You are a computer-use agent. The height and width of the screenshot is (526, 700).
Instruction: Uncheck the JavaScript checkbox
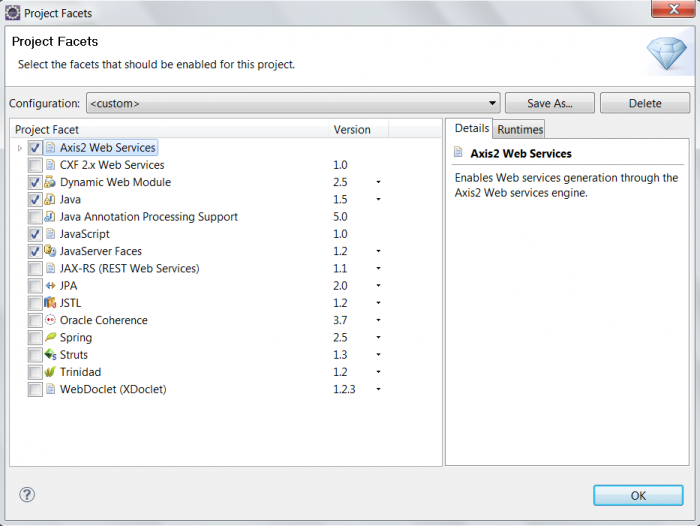35,234
